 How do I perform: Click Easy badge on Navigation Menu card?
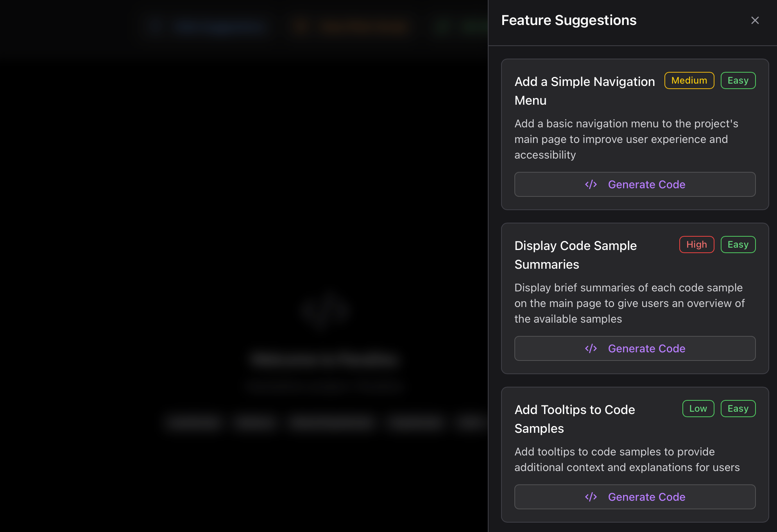pos(738,80)
